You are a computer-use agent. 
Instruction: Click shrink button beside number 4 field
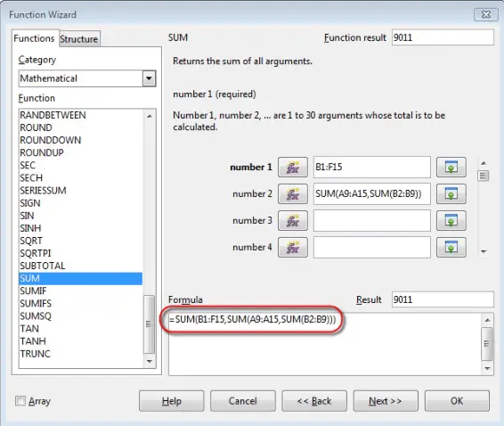(x=451, y=248)
